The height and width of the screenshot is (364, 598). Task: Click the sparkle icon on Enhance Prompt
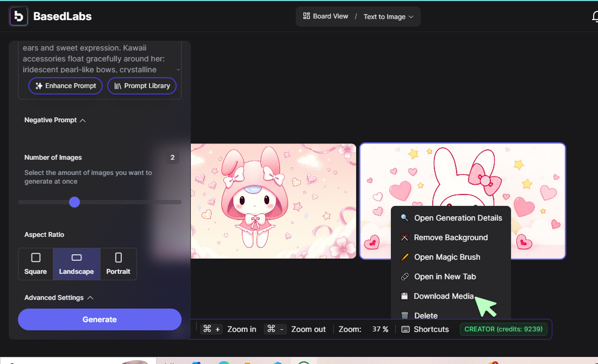point(39,86)
